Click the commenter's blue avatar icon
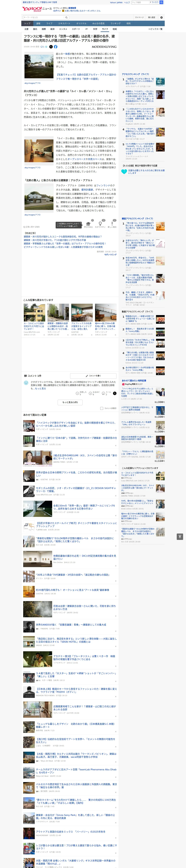Viewport: 186px width, 868px height. (x=26, y=383)
